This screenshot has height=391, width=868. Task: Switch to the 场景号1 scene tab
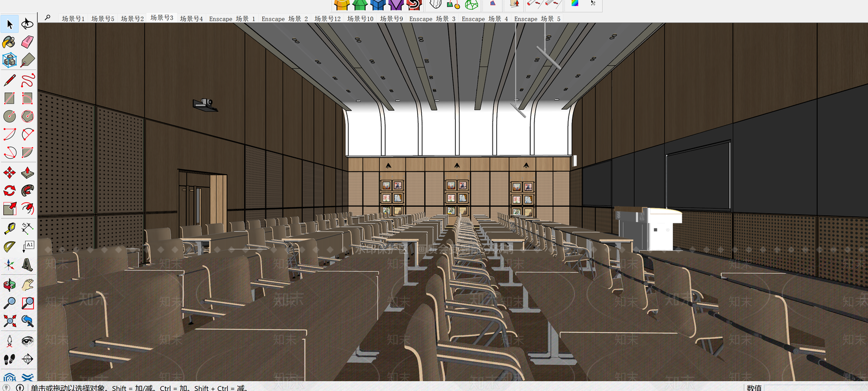point(73,18)
